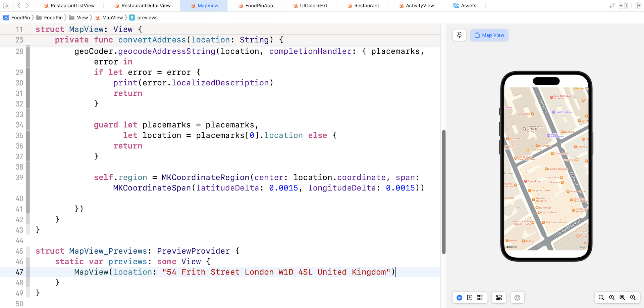Navigate back using the left chevron arrow
This screenshot has width=644, height=308.
(18, 5)
